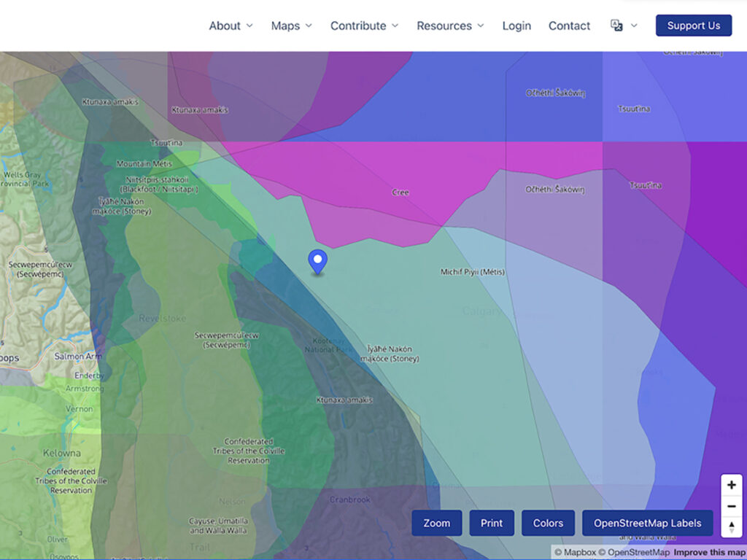This screenshot has height=560, width=747.
Task: Click the blue location pin marker
Action: pyautogui.click(x=317, y=261)
